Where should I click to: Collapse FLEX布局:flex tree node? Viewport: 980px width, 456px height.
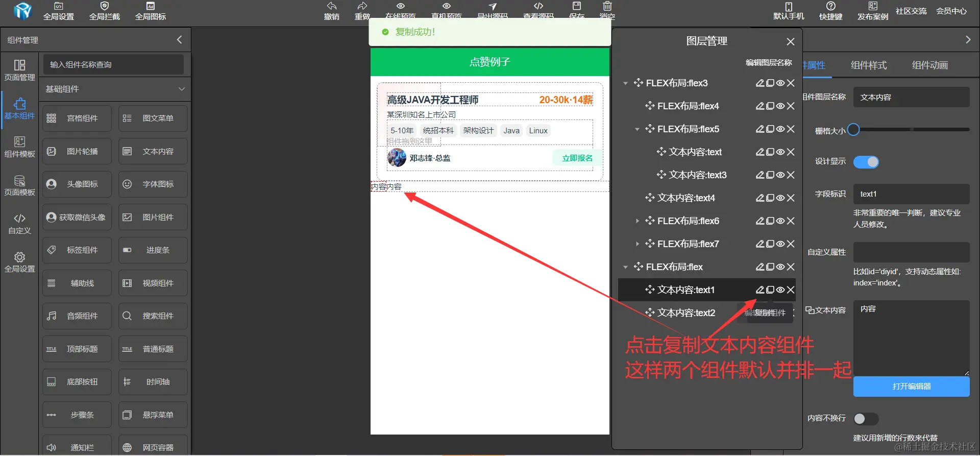pyautogui.click(x=625, y=267)
